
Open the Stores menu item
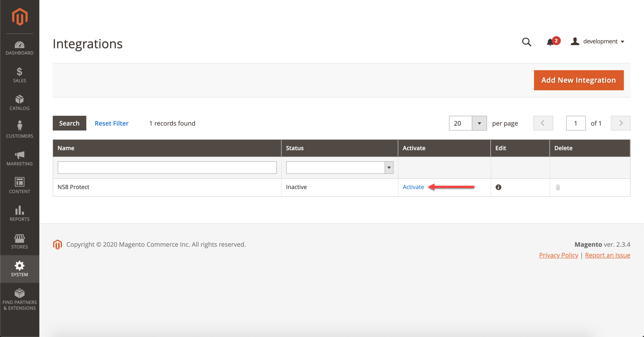19,241
